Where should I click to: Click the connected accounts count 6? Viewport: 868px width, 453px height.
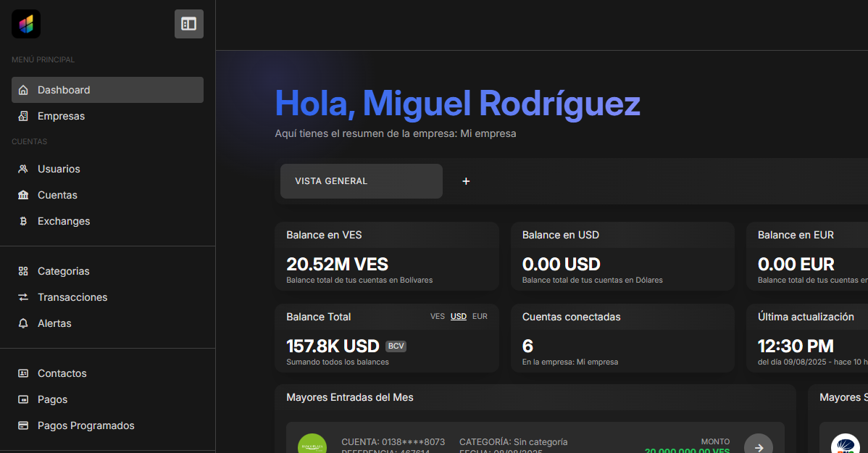tap(527, 346)
